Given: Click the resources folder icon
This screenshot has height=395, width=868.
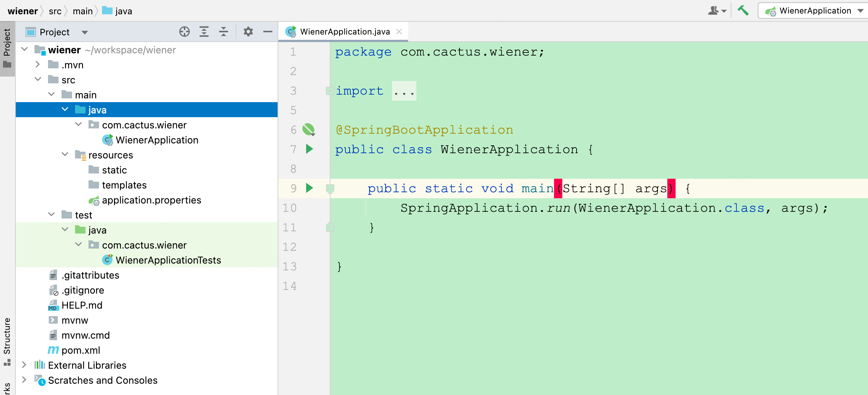Looking at the screenshot, I should [81, 155].
